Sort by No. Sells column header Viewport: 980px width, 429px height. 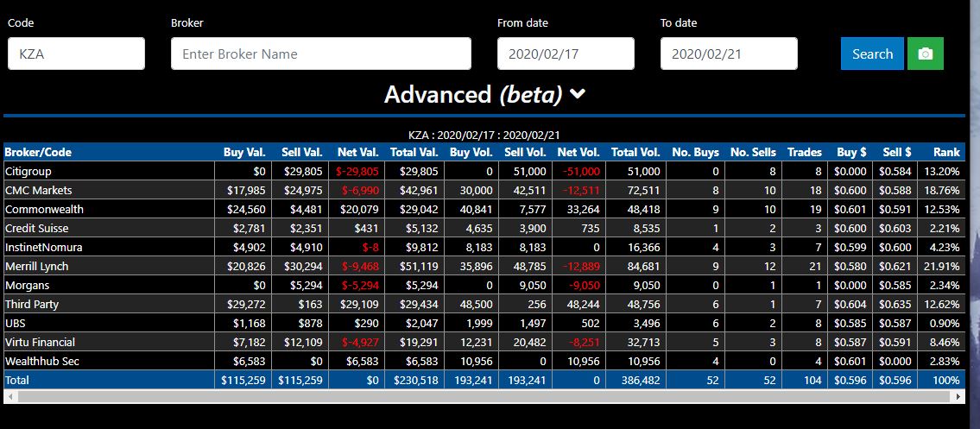coord(753,152)
